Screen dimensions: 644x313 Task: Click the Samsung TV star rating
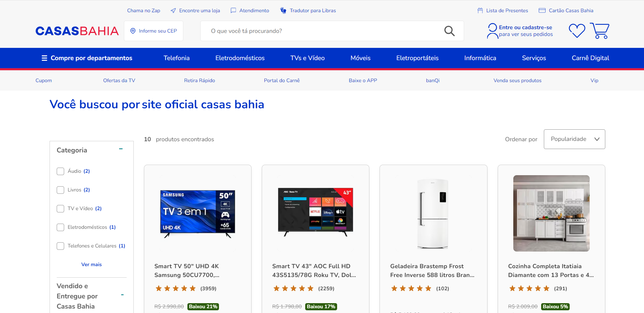[x=176, y=289]
